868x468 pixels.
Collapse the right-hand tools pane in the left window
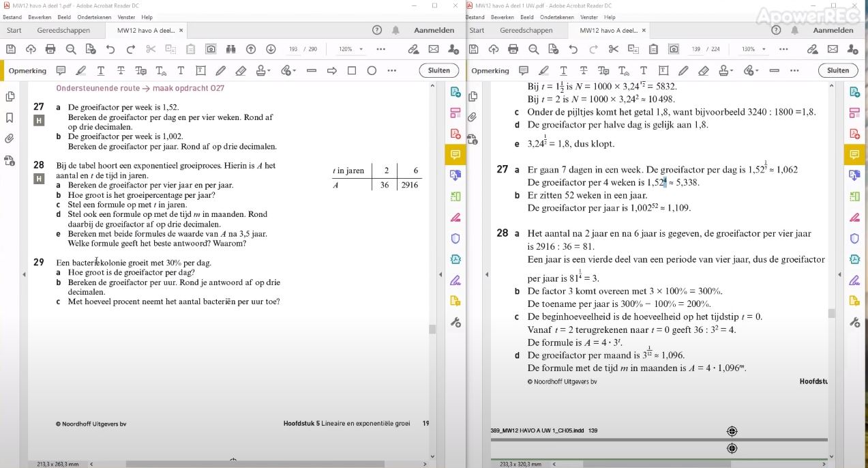pos(440,274)
